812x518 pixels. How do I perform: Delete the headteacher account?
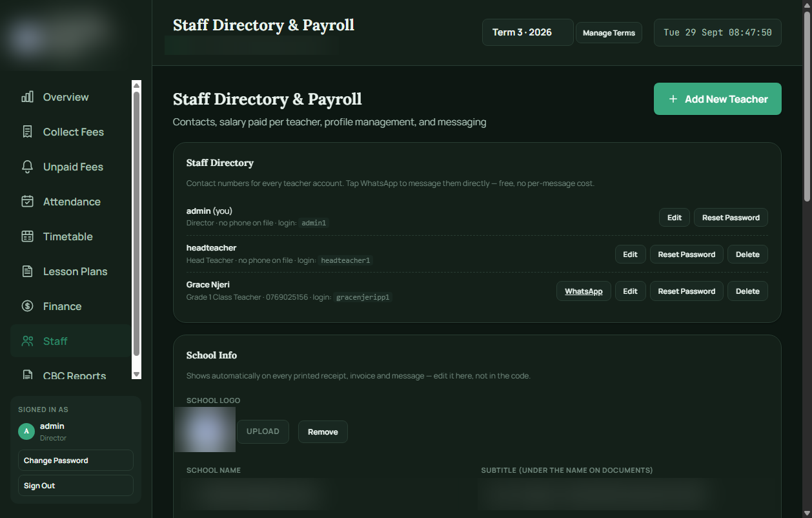747,254
